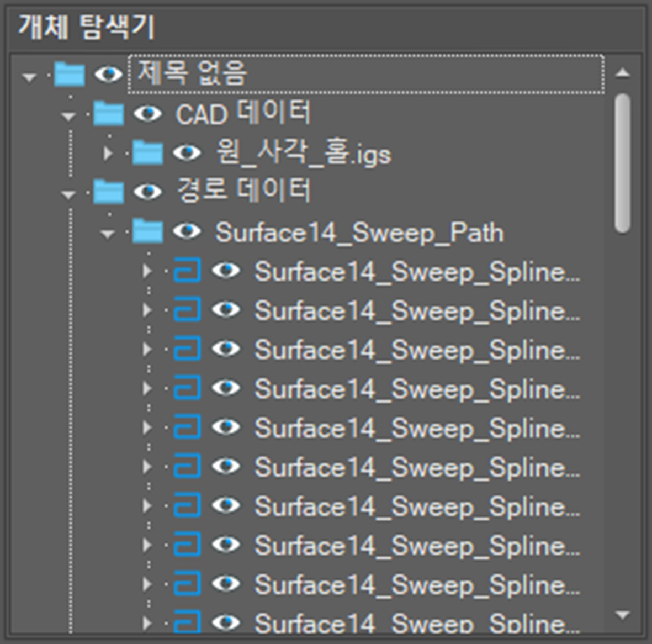652x644 pixels.
Task: Click the Surface14_Sweep_Path folder icon
Action: click(x=147, y=231)
